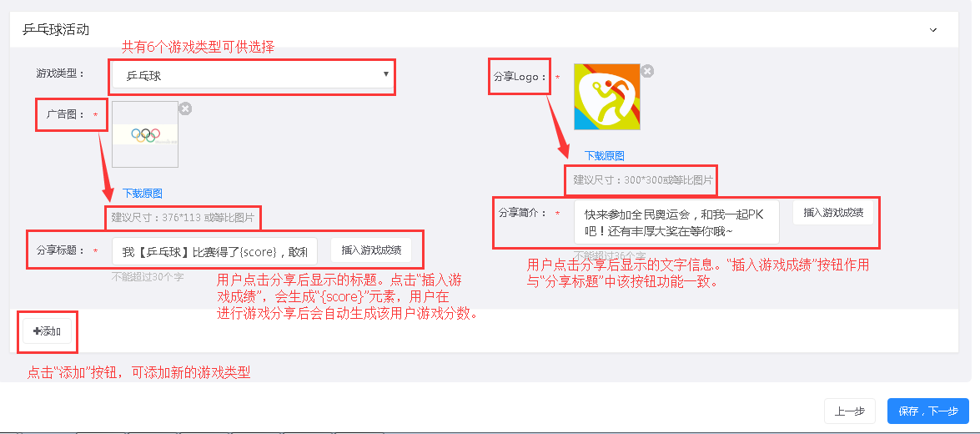Go back with the 上一步 button
Screen dimensions: 980x434
849,411
